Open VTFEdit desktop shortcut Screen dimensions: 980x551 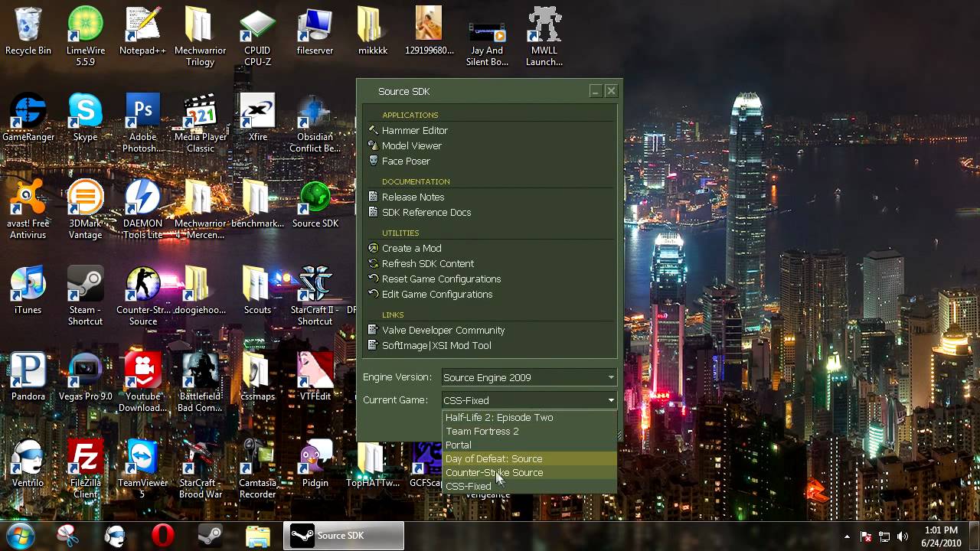315,377
